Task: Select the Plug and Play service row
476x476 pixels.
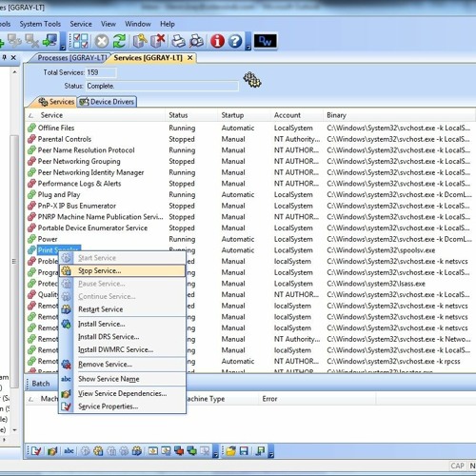Action: click(249, 194)
